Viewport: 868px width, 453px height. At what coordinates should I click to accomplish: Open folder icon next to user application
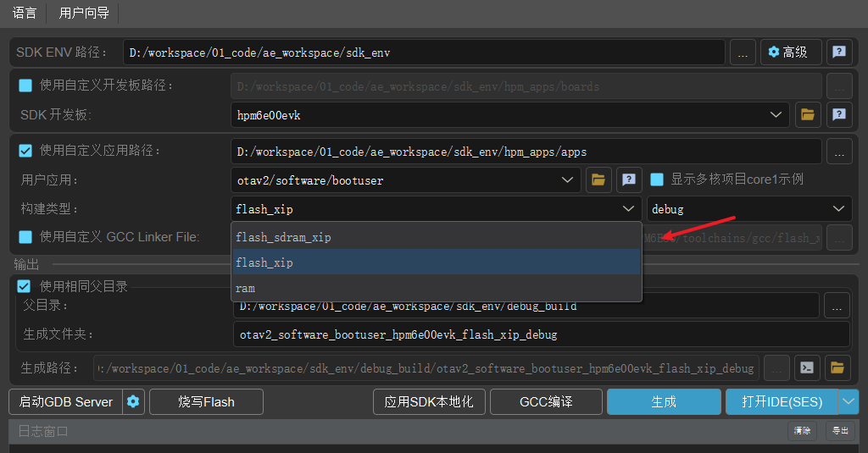(x=598, y=180)
